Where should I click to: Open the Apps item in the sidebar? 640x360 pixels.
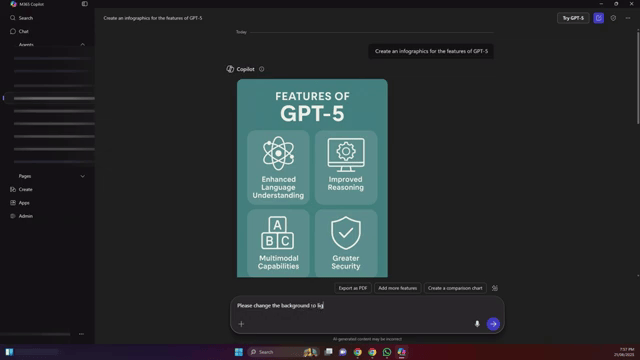tap(20, 202)
